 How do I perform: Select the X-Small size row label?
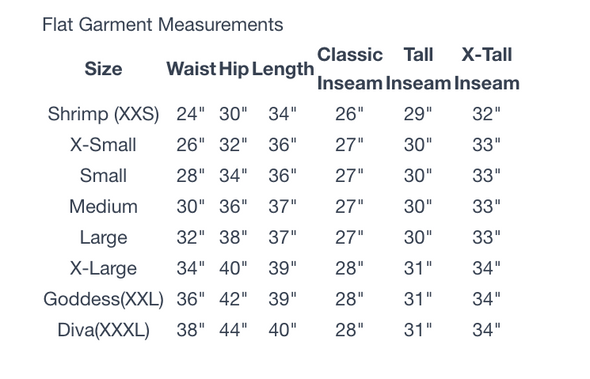(x=103, y=145)
